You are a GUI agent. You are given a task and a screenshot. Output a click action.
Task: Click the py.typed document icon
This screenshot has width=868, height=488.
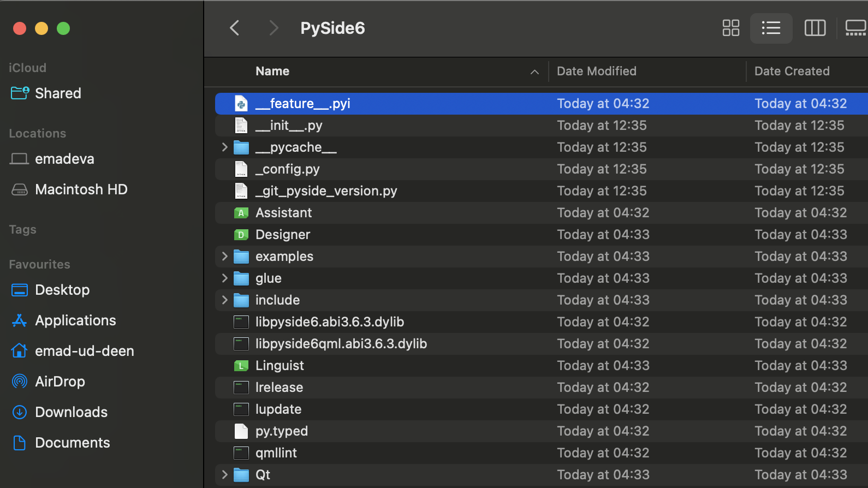[x=241, y=431]
